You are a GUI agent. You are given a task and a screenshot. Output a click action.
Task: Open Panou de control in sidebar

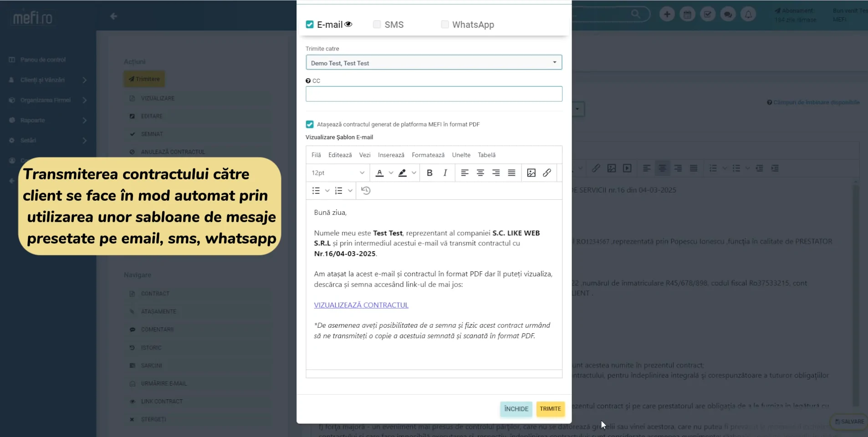click(43, 60)
